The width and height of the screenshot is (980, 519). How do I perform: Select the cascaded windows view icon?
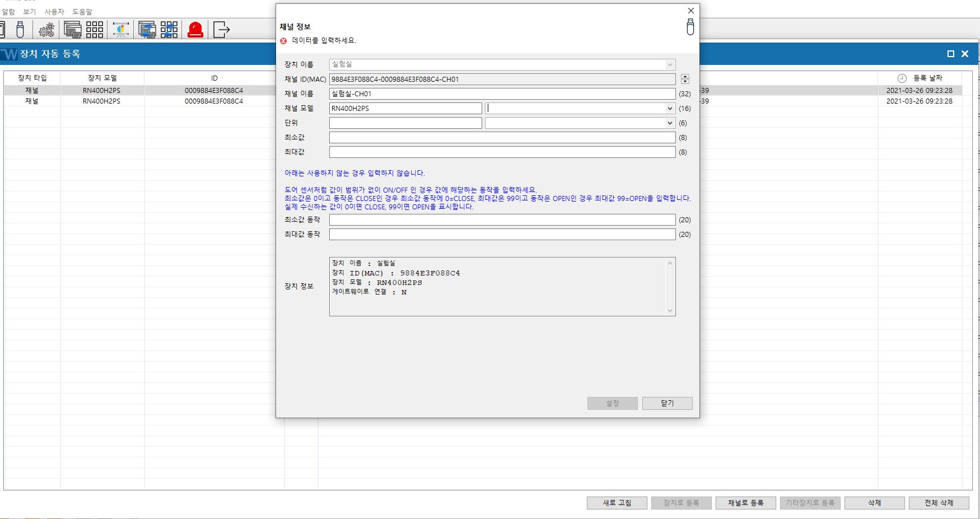pos(73,29)
